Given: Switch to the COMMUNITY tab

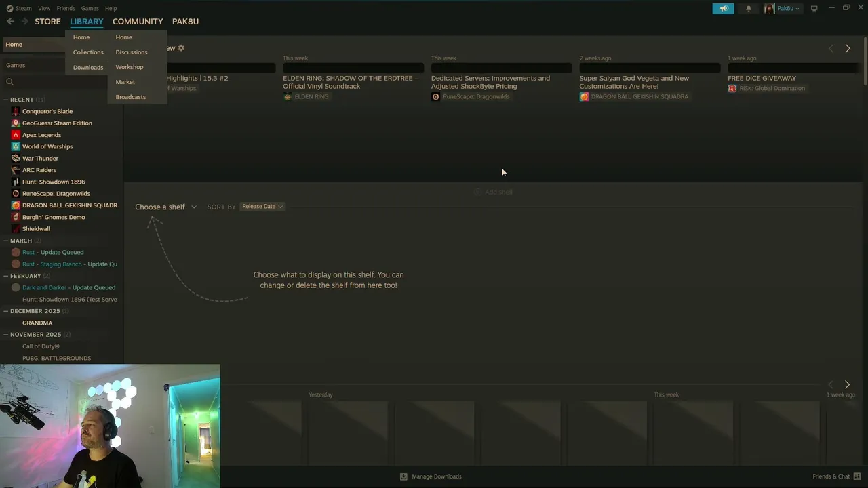Looking at the screenshot, I should 138,22.
